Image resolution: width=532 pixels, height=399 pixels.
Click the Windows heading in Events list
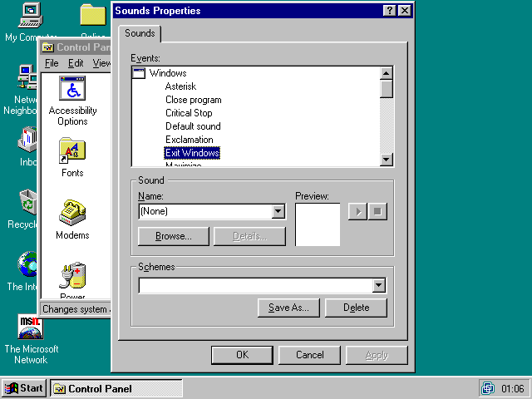[168, 73]
